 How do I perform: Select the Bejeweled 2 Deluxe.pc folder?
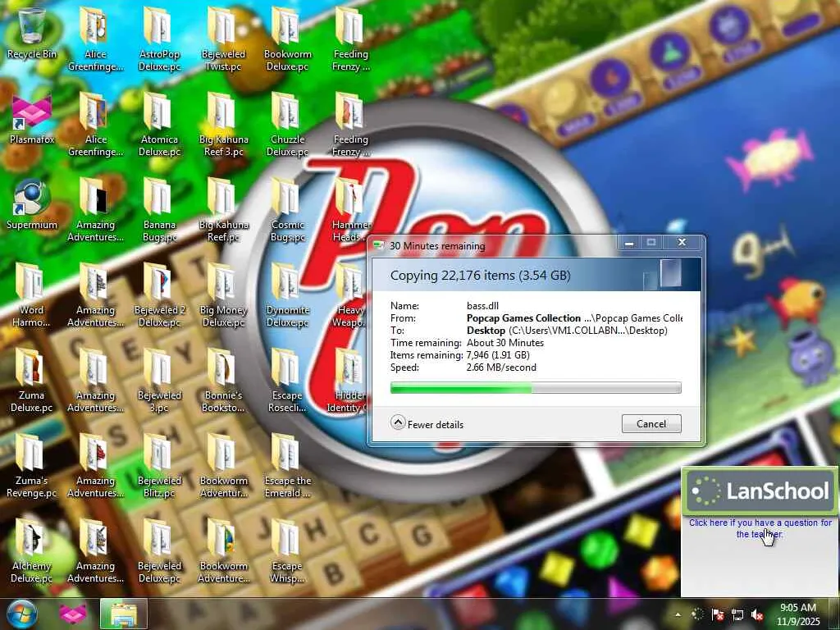(x=159, y=296)
